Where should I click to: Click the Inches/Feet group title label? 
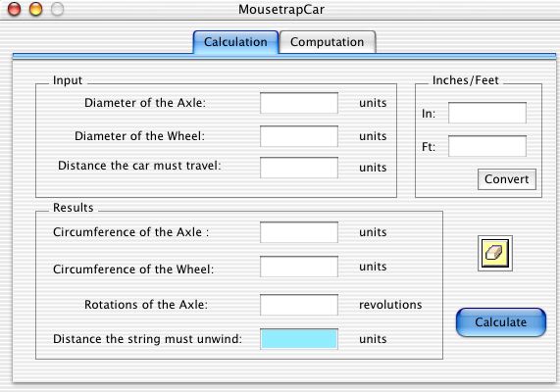pyautogui.click(x=465, y=80)
